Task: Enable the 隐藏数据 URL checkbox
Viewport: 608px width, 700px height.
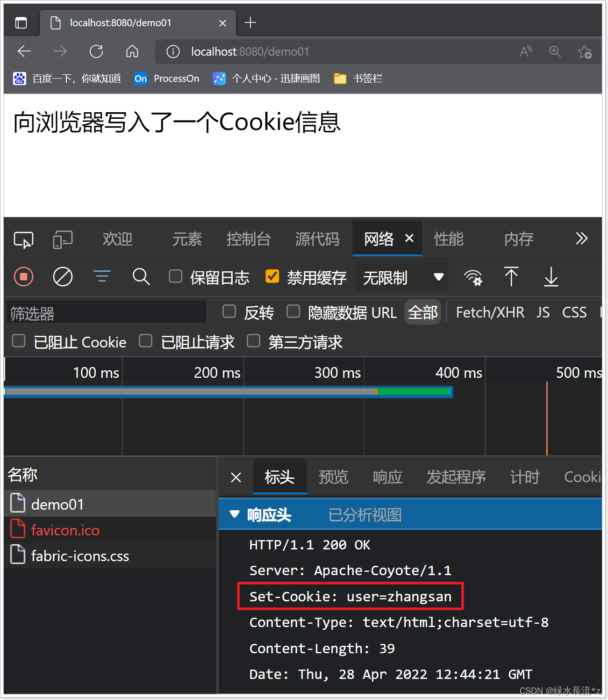Action: pos(293,311)
